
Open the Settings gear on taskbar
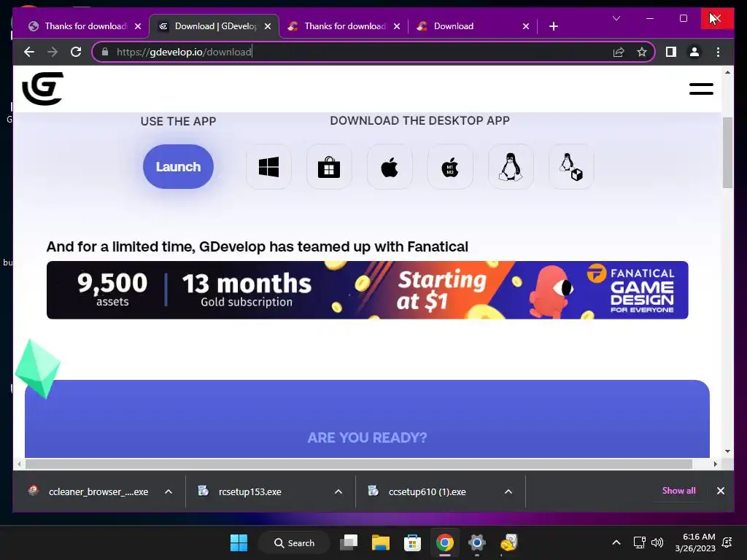tap(476, 542)
